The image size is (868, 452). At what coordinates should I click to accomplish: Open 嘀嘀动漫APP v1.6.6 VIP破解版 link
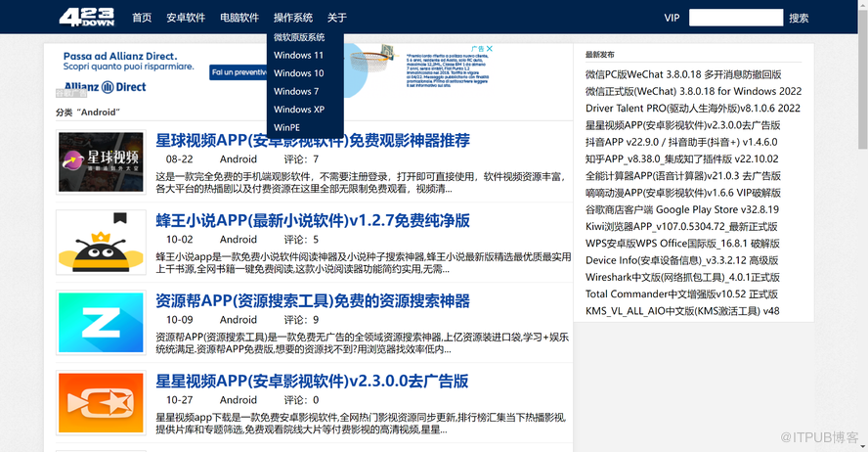(682, 193)
